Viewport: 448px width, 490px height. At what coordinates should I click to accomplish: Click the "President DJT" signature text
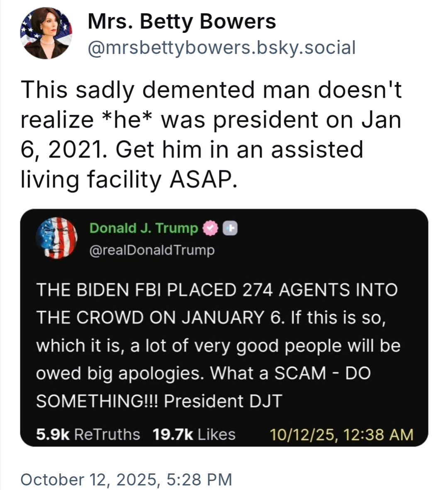(x=223, y=401)
